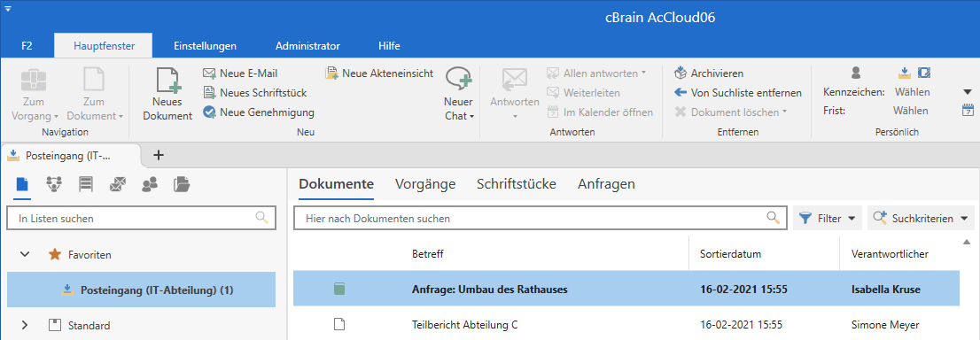Switch to the Vorgänge view tab
This screenshot has height=340, width=980.
[425, 184]
